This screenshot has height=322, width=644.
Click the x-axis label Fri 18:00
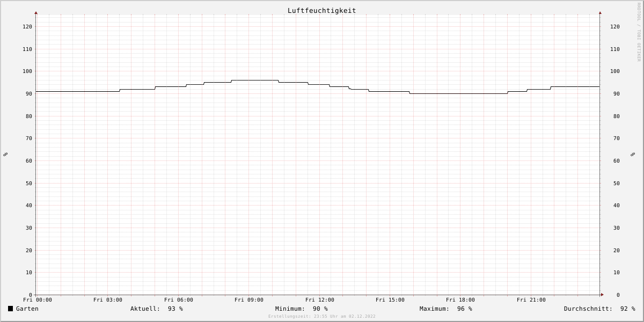tap(460, 300)
